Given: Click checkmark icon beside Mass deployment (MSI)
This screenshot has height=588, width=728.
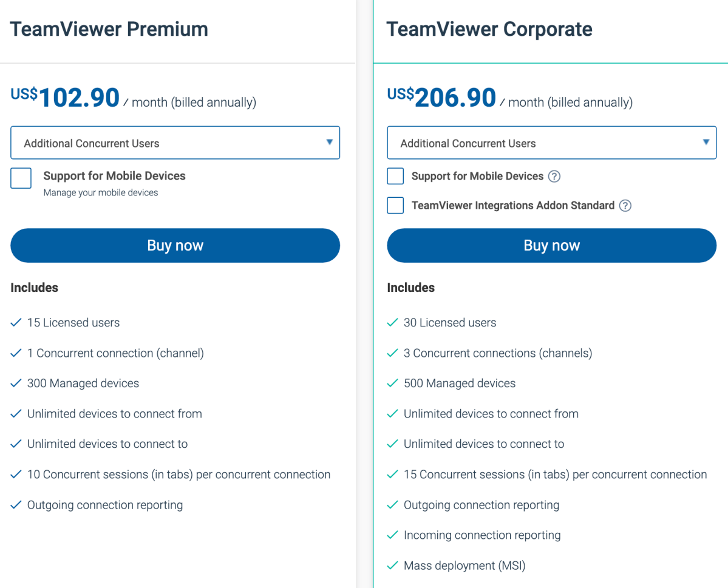Looking at the screenshot, I should tap(392, 566).
